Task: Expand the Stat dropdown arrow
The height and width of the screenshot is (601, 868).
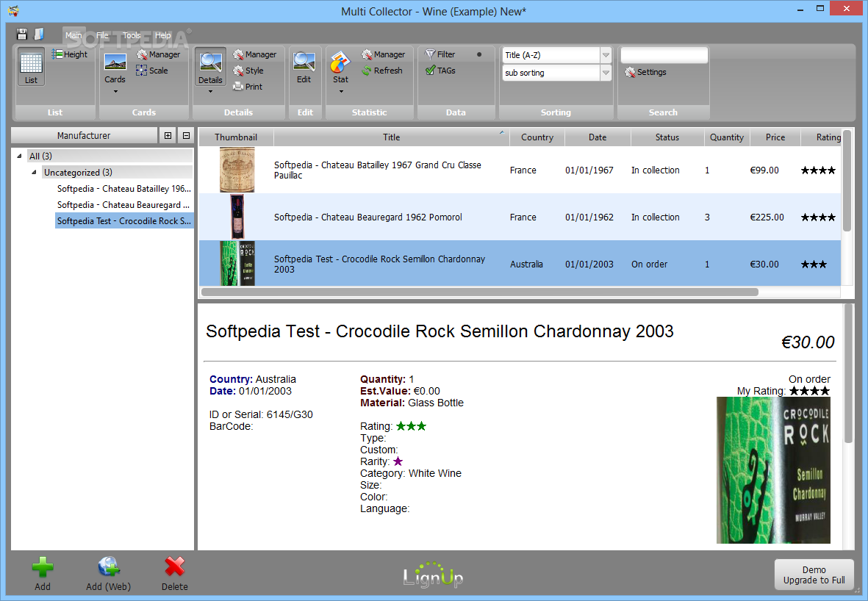Action: click(x=341, y=91)
